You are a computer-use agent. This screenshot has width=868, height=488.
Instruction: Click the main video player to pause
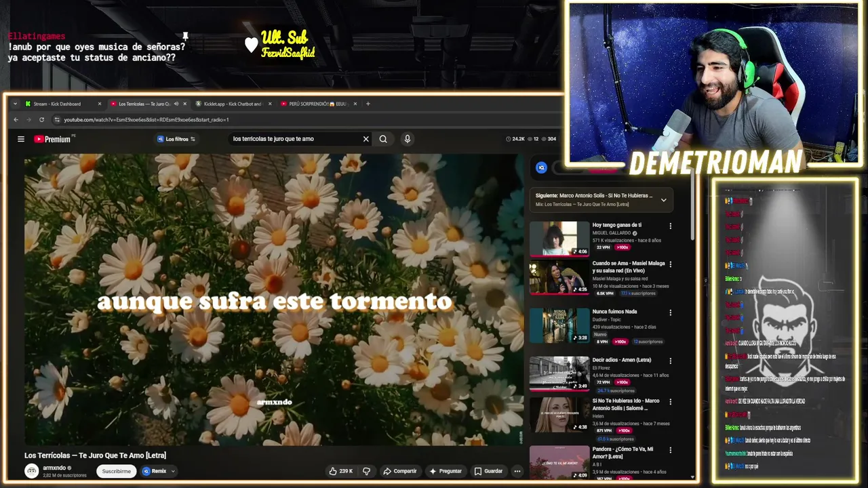tap(274, 300)
